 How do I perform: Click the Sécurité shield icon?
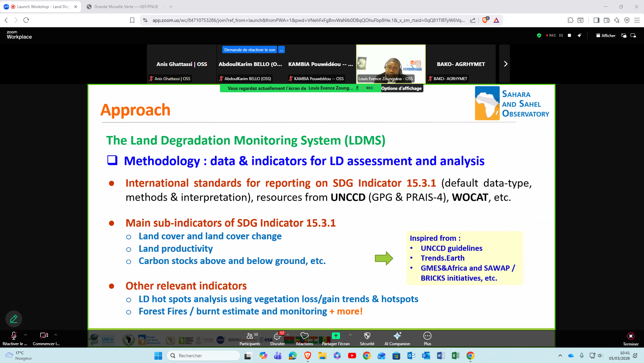(x=367, y=338)
